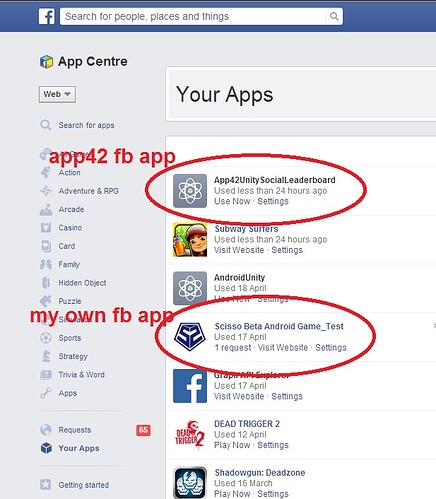The width and height of the screenshot is (436, 499).
Task: Open the Getting started link
Action: click(x=84, y=485)
